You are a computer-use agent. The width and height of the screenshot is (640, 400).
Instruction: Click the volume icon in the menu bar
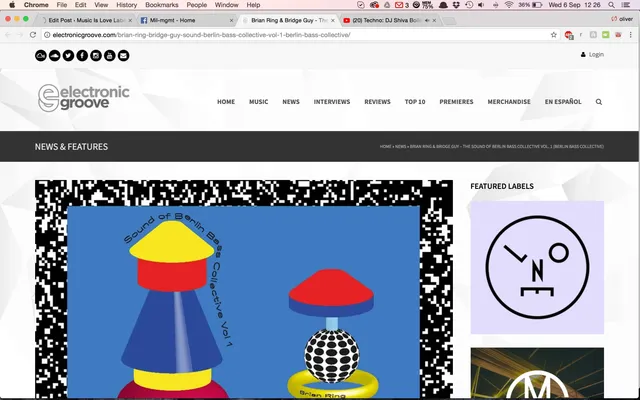[x=481, y=5]
